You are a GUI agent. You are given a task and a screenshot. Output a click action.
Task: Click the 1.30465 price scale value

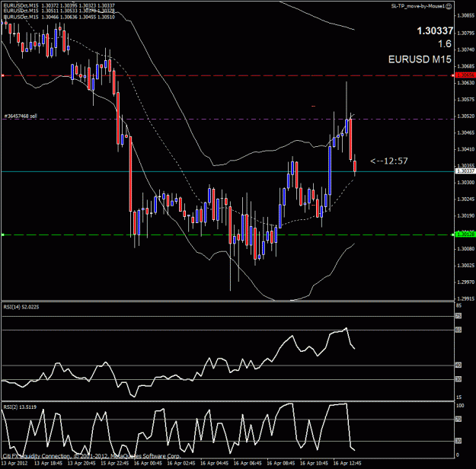point(466,132)
